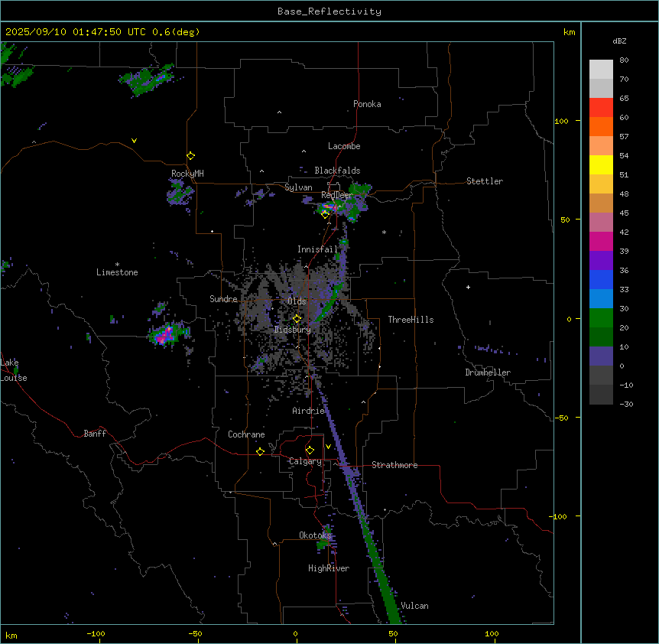
Task: Click the green 30 dBZ legend swatch
Action: coord(601,318)
